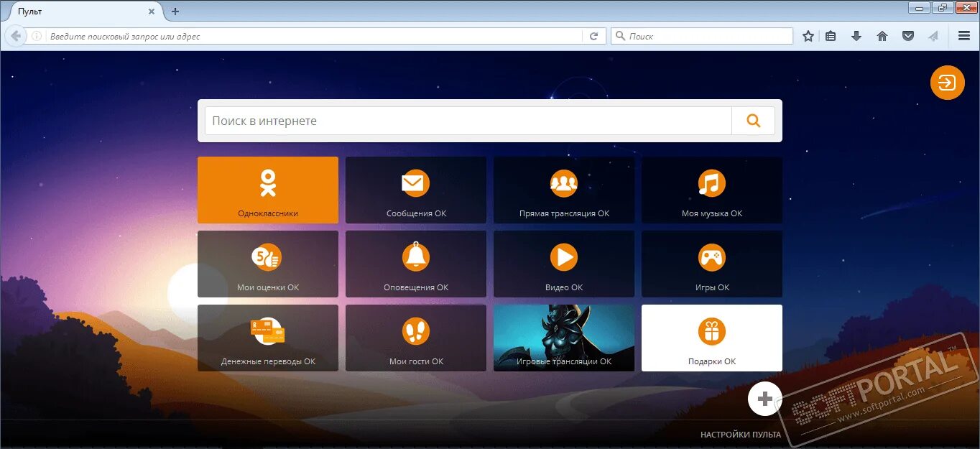This screenshot has height=449, width=980.
Task: Open Игры OK gamepad tile
Action: (x=712, y=264)
